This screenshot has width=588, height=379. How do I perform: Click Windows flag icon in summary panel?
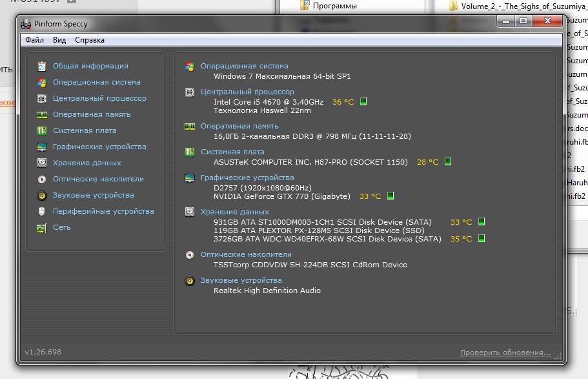click(190, 66)
